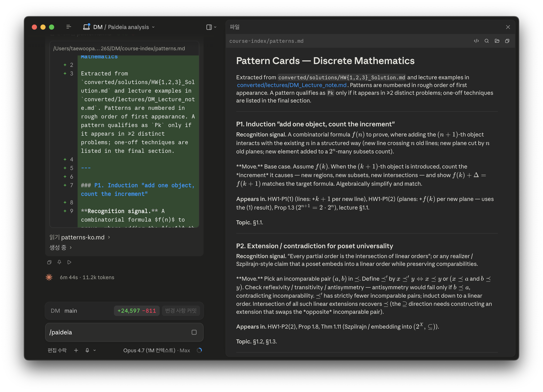Copy file contents icon in header
543x392 pixels.
pos(507,41)
